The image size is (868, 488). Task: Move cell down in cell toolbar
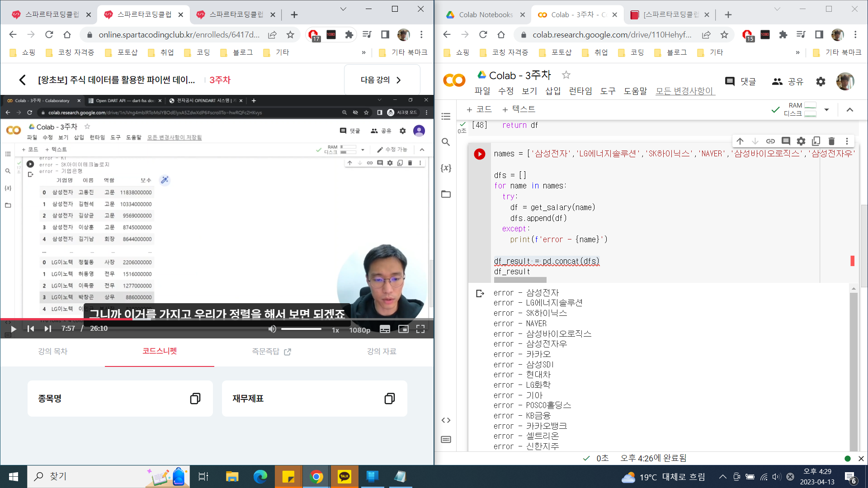(x=755, y=141)
